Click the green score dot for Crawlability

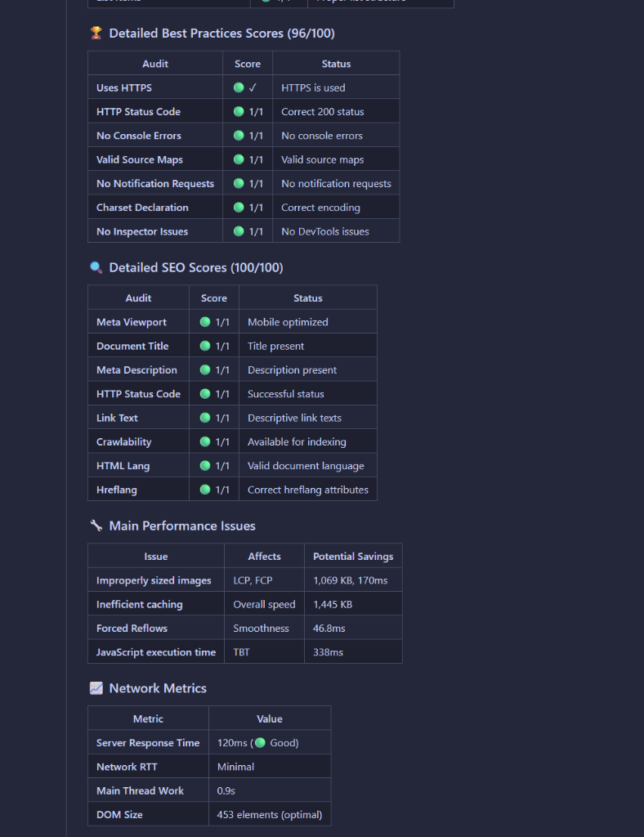(x=205, y=441)
